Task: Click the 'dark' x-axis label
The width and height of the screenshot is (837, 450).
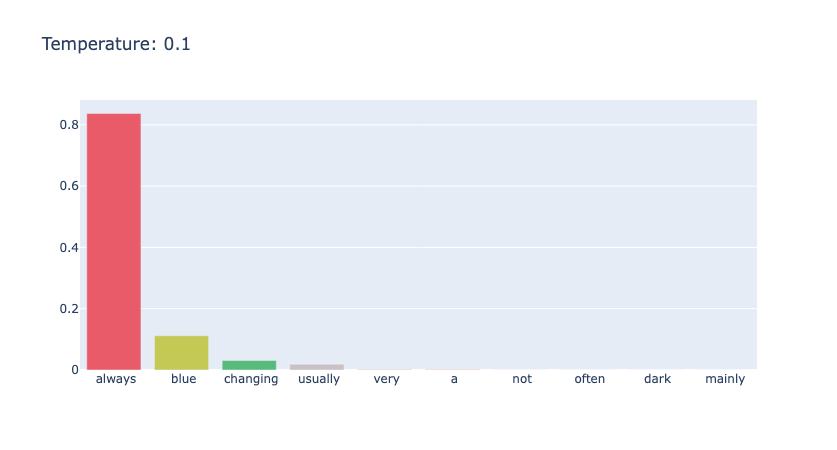Action: pyautogui.click(x=657, y=379)
